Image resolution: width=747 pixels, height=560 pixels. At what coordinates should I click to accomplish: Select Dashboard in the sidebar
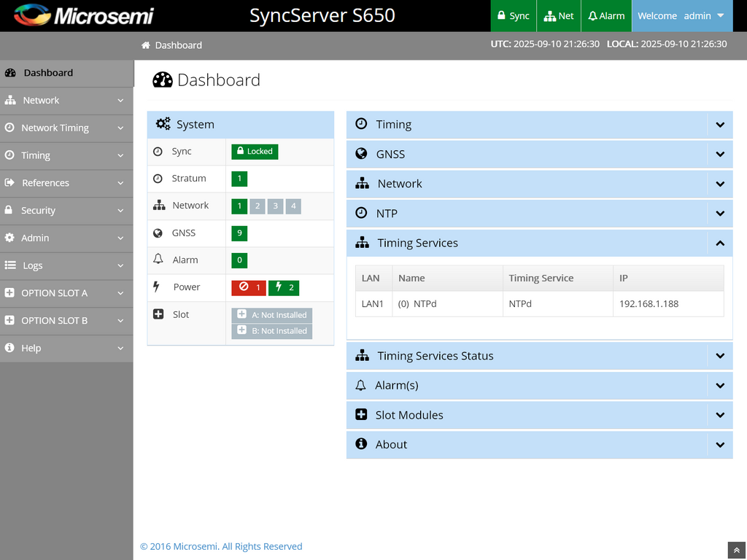pos(66,73)
